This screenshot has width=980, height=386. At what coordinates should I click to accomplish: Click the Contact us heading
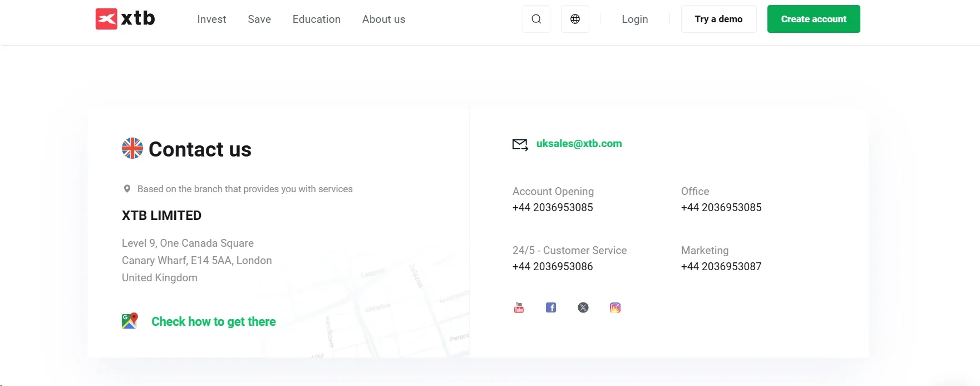coord(200,149)
